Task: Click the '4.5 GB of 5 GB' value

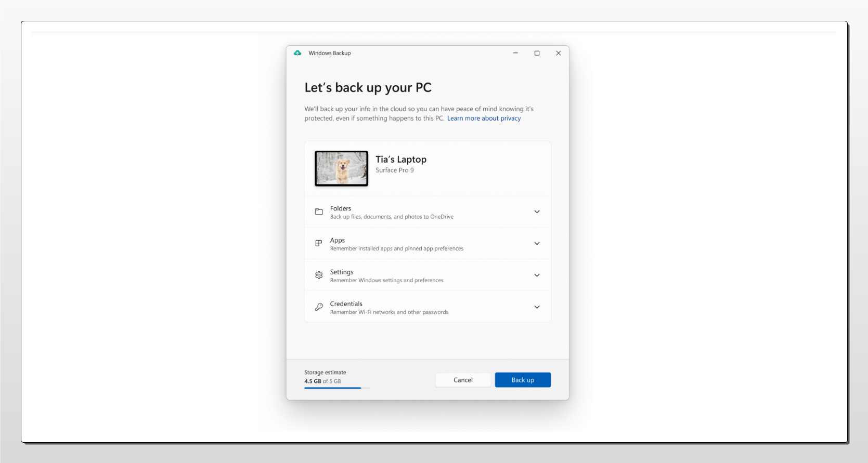Action: tap(323, 381)
